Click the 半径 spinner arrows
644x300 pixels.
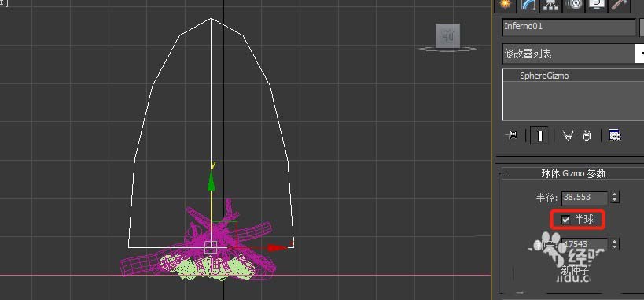coord(614,198)
